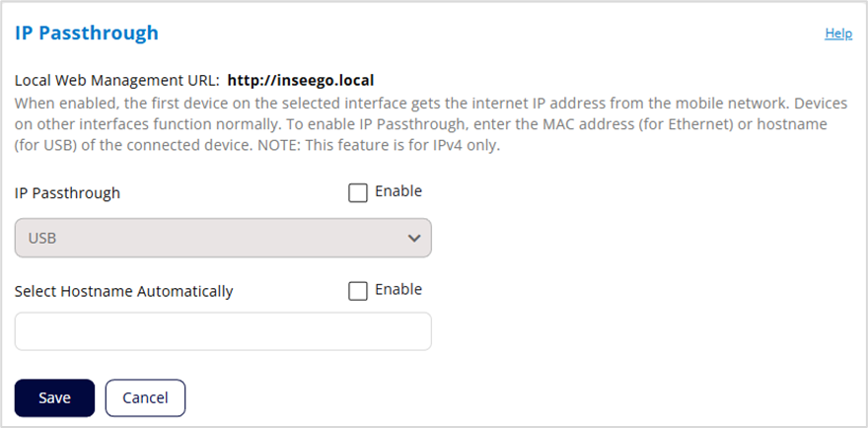Image resolution: width=868 pixels, height=428 pixels.
Task: Click the IP Passthrough field label
Action: pos(67,193)
